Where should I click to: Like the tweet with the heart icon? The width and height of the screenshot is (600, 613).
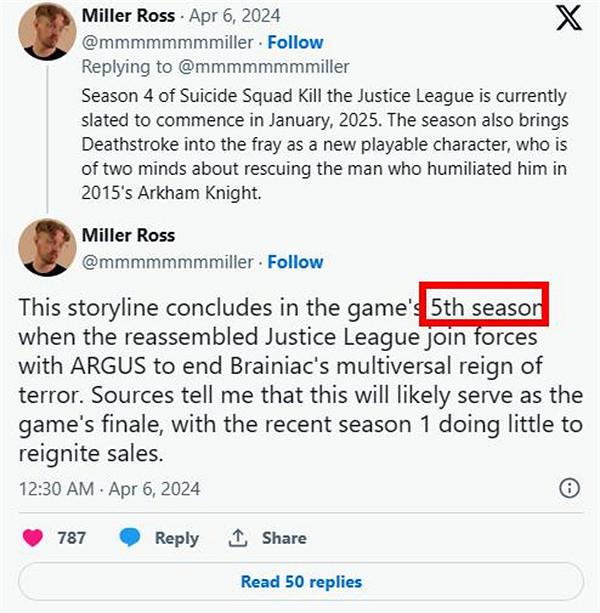(x=33, y=537)
